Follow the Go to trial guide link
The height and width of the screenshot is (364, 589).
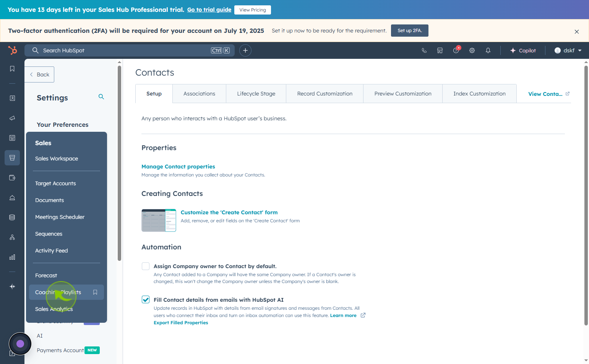point(209,10)
